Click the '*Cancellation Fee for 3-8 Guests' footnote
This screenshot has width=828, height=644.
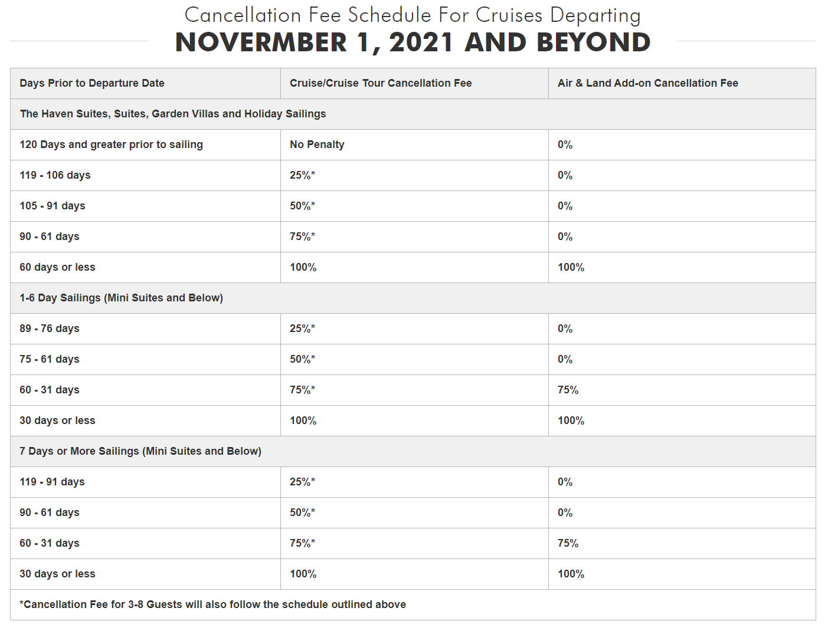pyautogui.click(x=212, y=604)
